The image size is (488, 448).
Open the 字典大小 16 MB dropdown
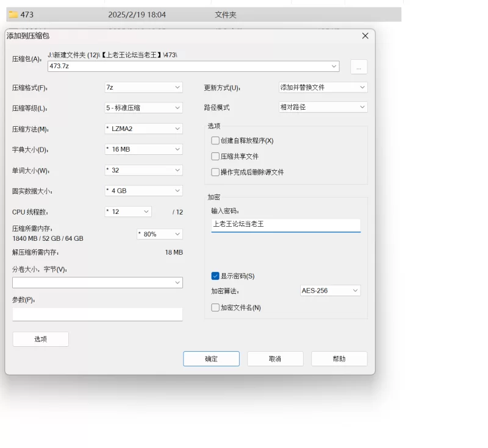point(143,149)
